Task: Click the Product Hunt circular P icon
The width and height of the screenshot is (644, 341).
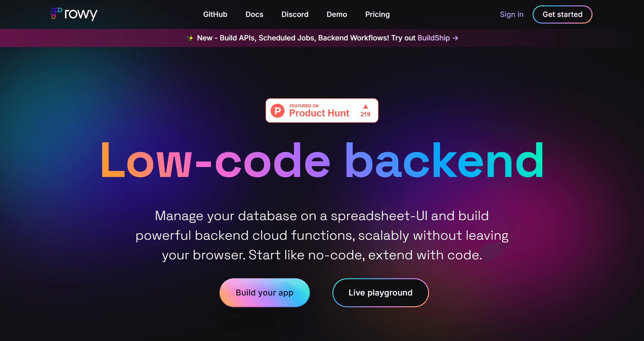Action: tap(277, 111)
